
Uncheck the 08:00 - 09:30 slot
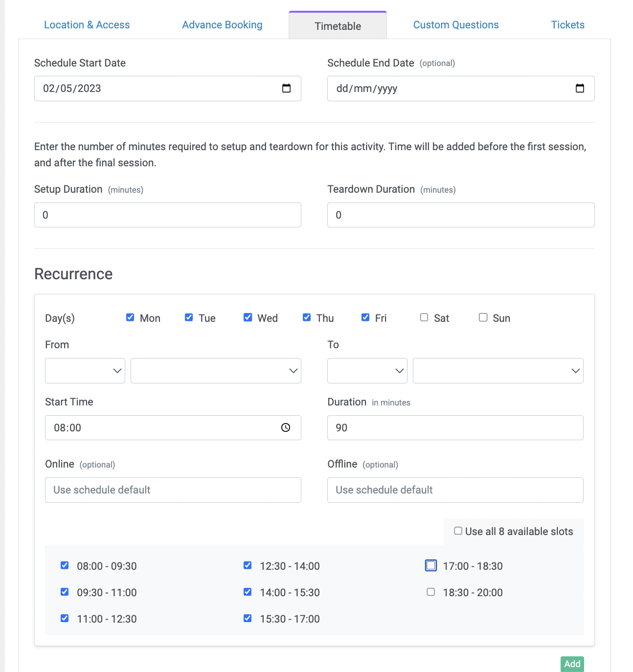coord(65,565)
